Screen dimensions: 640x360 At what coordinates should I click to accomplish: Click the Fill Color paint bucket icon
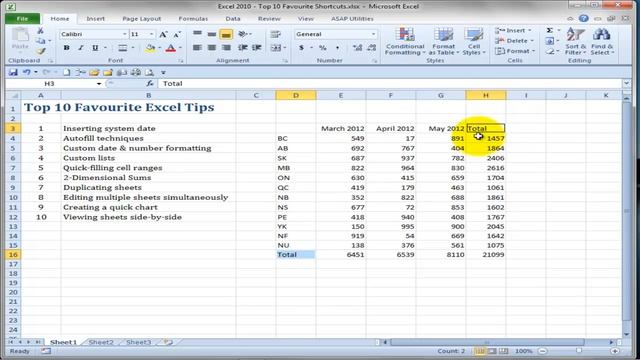[x=150, y=48]
